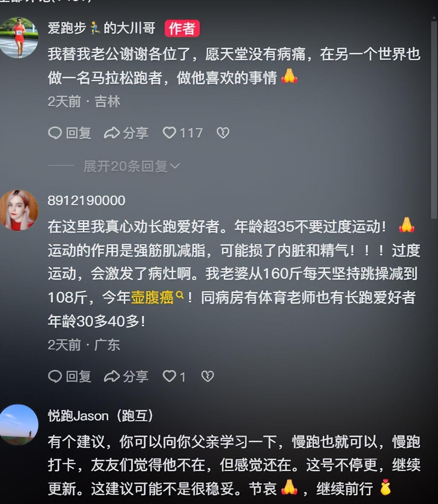Image resolution: width=438 pixels, height=504 pixels.
Task: Click the search magnifier next to 壶腹癌
Action: [x=180, y=295]
